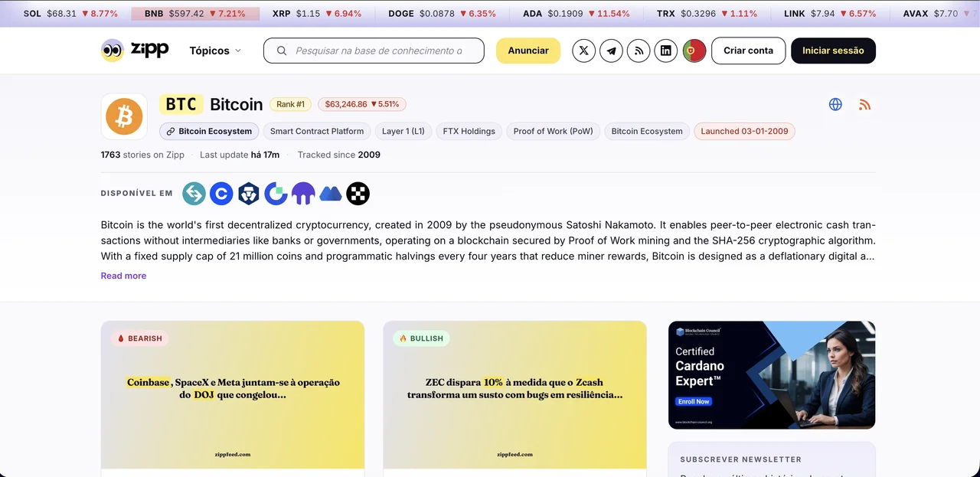Select DOGE ticker in price bar
This screenshot has height=477, width=980.
(x=442, y=14)
